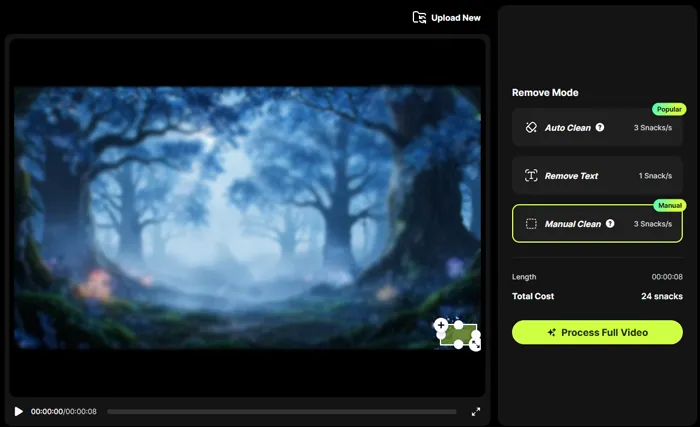Click the top-edge handle of selection box
The image size is (700, 427).
[458, 325]
